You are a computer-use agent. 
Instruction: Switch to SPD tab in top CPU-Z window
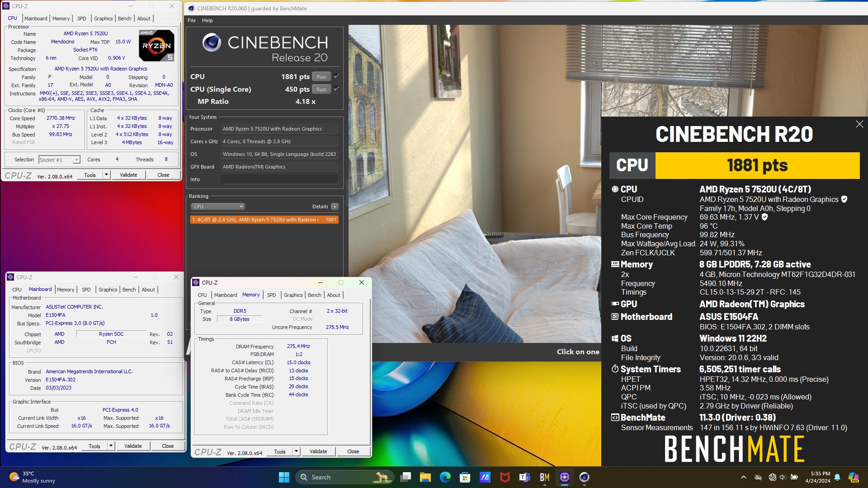pos(82,19)
